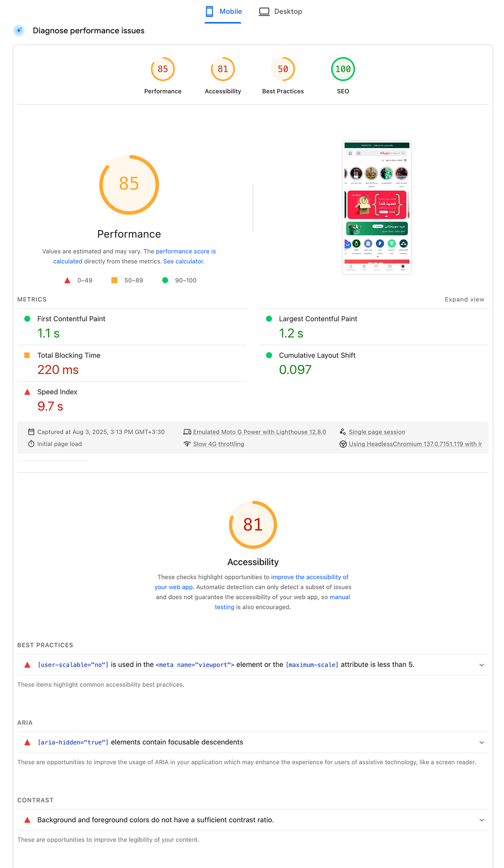Switch to the Mobile tab
Screen dimensions: 504x868
[224, 12]
